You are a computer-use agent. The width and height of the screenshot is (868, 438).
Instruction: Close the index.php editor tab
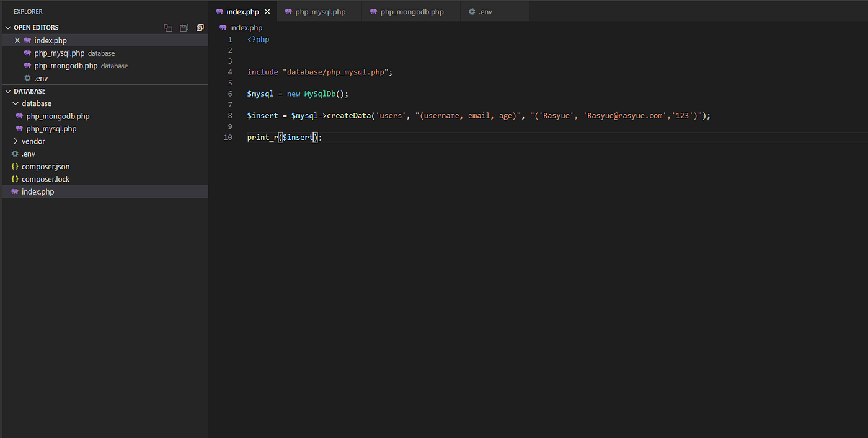(x=267, y=12)
